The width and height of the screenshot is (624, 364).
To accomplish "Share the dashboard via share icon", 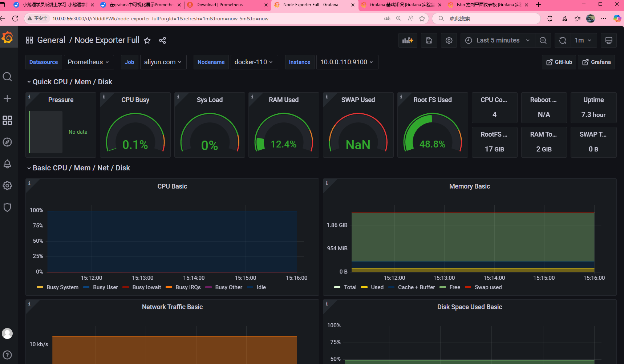I will 162,40.
